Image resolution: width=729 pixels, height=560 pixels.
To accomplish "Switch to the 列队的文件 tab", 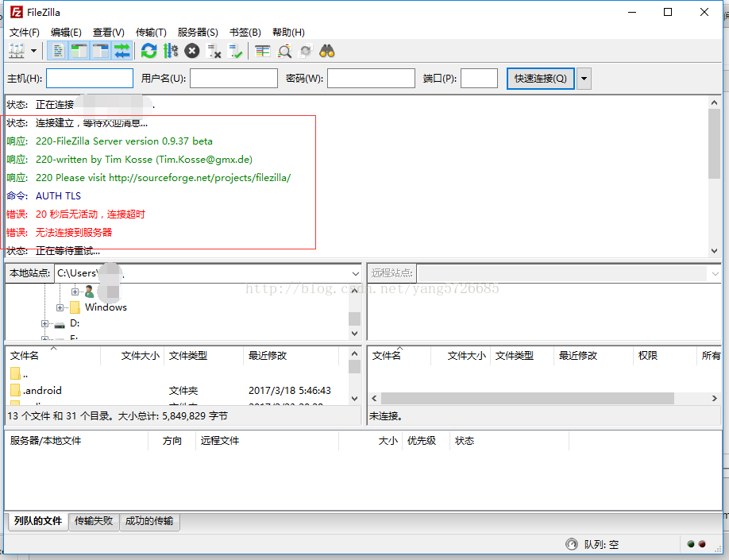I will tap(37, 521).
